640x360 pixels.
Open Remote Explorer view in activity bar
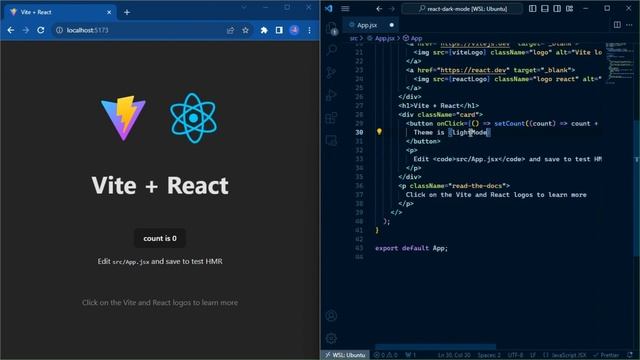tap(331, 140)
